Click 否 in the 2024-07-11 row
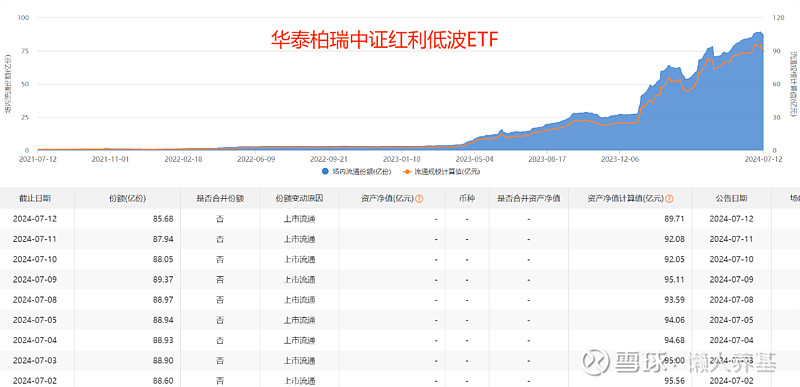Viewport: 800px width, 387px height. coord(220,239)
